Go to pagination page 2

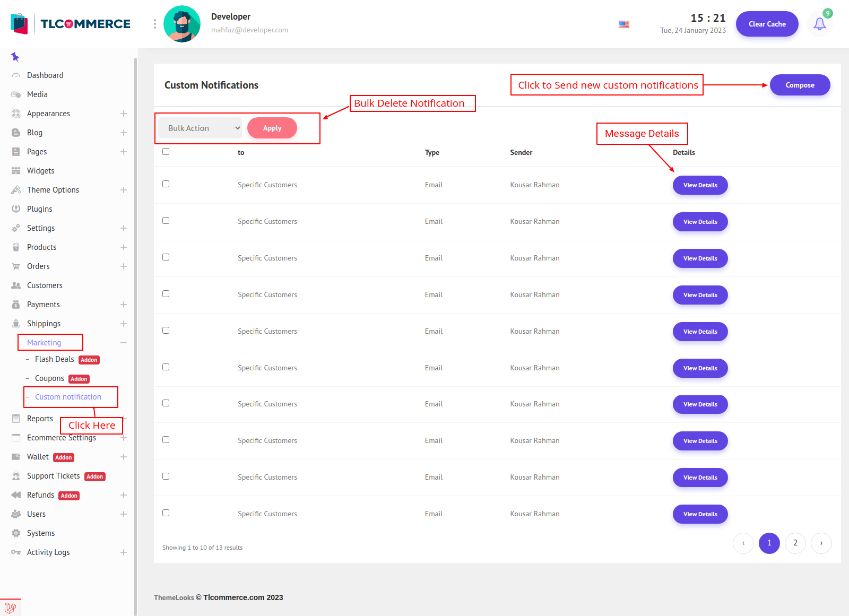795,543
